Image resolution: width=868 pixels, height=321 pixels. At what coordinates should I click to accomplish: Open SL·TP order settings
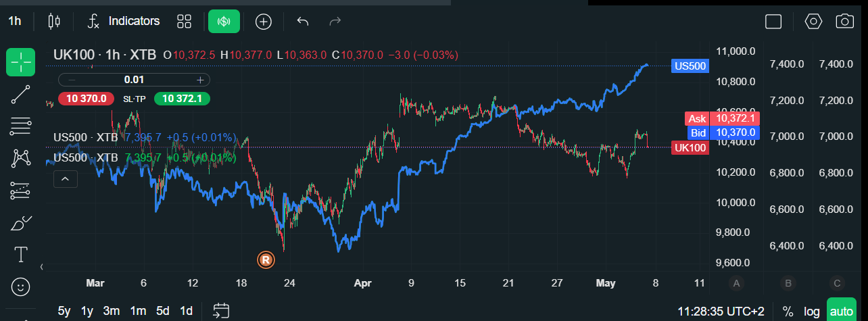pos(134,99)
